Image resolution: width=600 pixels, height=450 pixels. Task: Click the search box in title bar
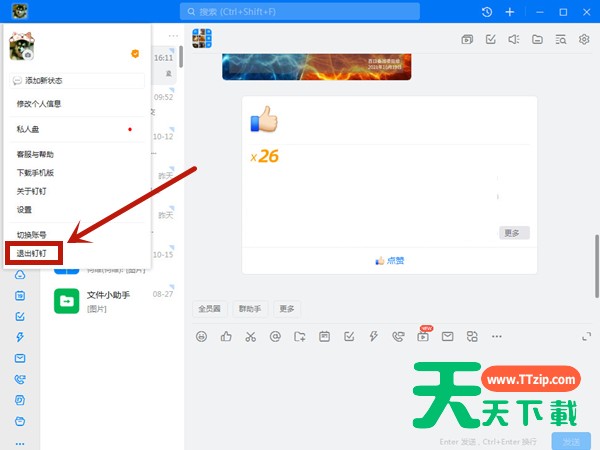[x=300, y=12]
